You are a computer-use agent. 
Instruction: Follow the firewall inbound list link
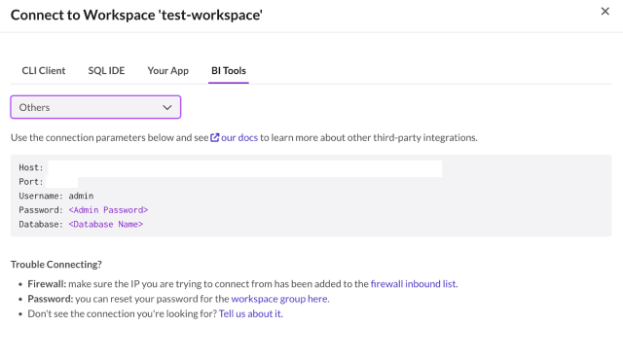click(413, 284)
